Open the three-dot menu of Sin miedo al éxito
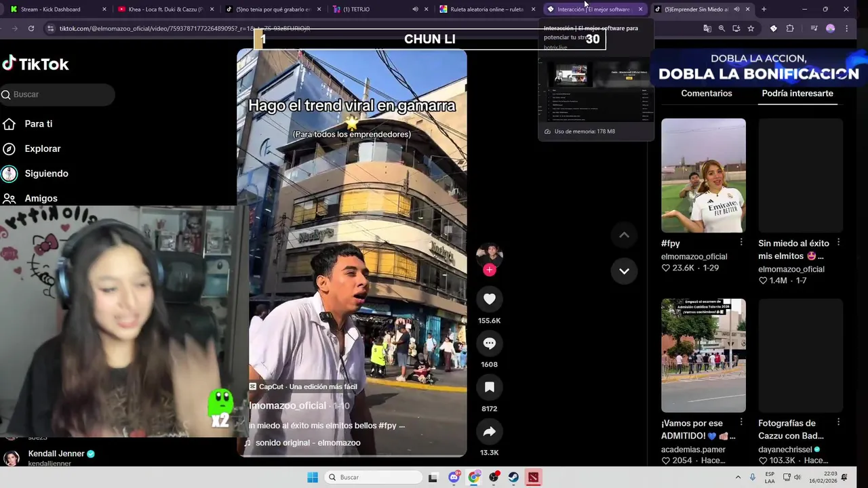Screen dimensions: 868x488 tap(838, 243)
